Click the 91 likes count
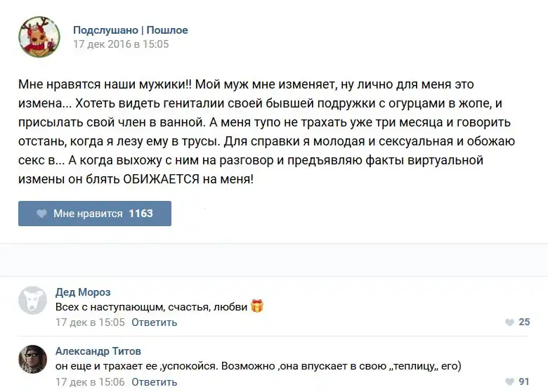The width and height of the screenshot is (548, 392). [524, 382]
